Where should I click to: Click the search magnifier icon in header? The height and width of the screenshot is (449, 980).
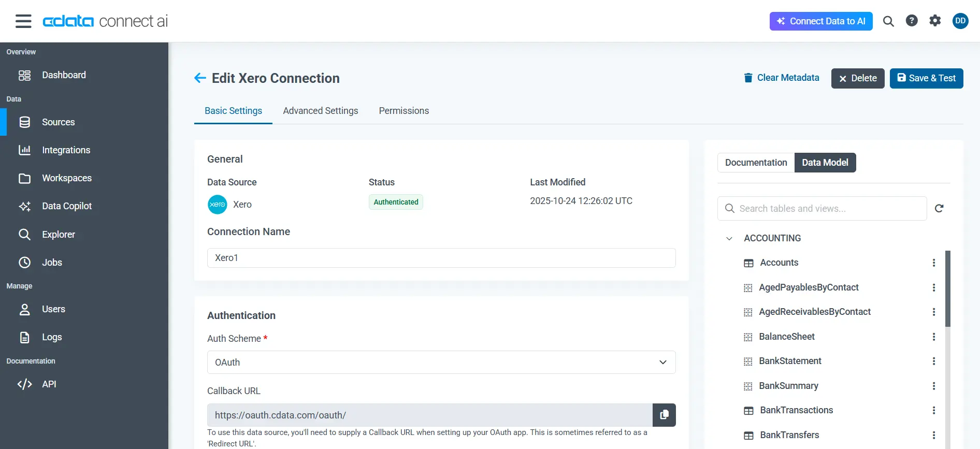point(888,21)
